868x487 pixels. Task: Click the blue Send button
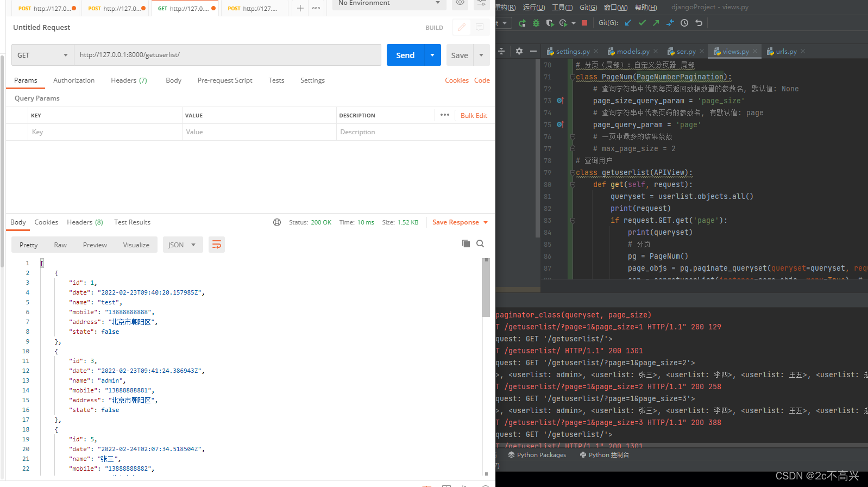pyautogui.click(x=405, y=55)
